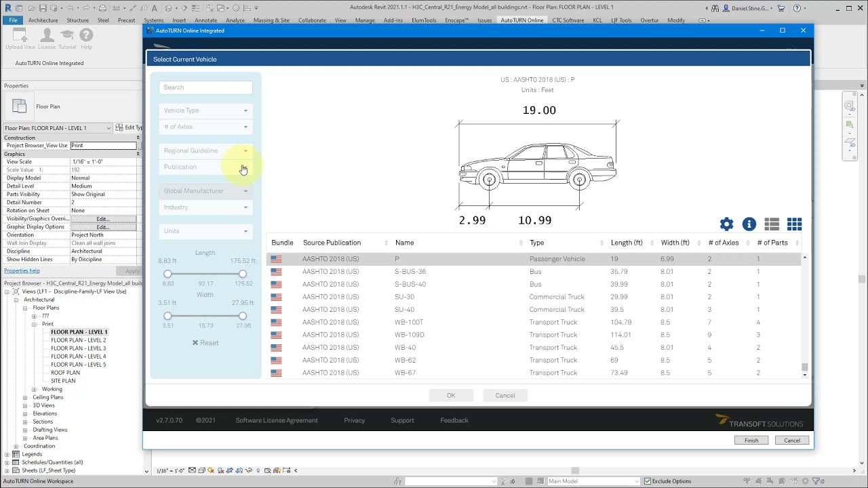Image resolution: width=868 pixels, height=488 pixels.
Task: Click the Width slider maximum handle
Action: [242, 316]
